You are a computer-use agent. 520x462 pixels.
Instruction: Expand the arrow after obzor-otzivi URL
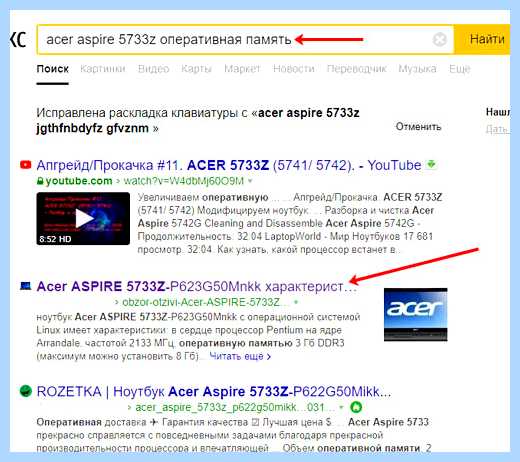click(296, 303)
